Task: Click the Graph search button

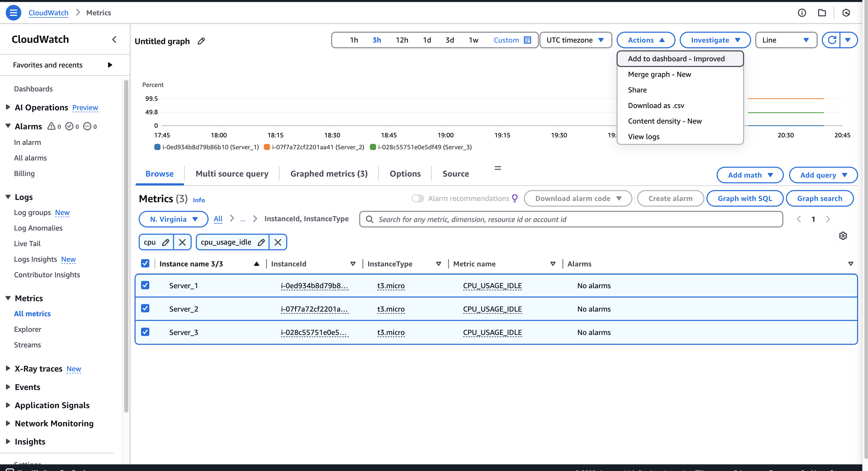Action: click(819, 198)
